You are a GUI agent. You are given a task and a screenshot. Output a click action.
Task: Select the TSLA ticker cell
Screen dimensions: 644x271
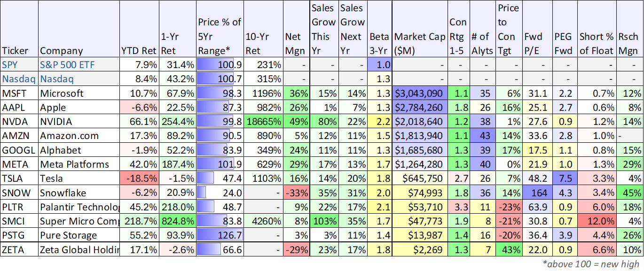click(x=19, y=178)
